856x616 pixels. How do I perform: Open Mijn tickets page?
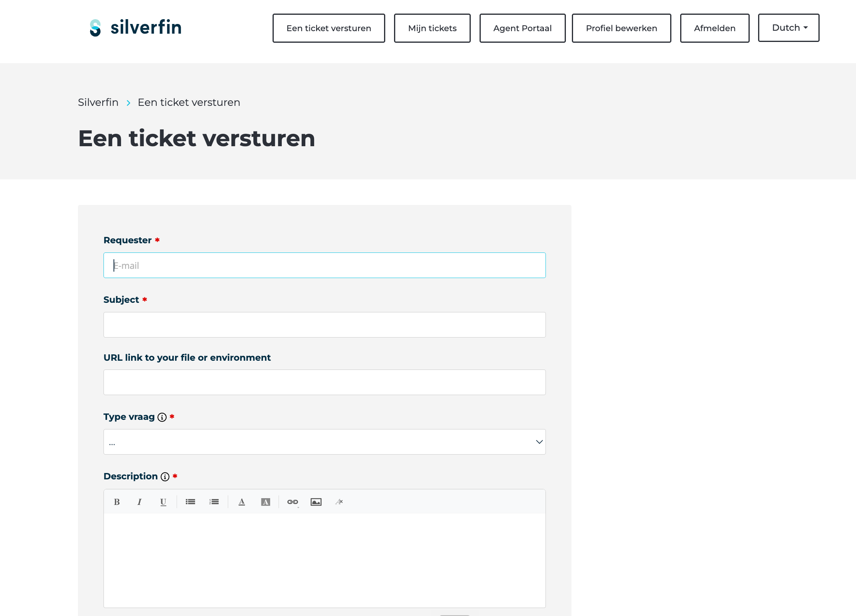tap(432, 28)
